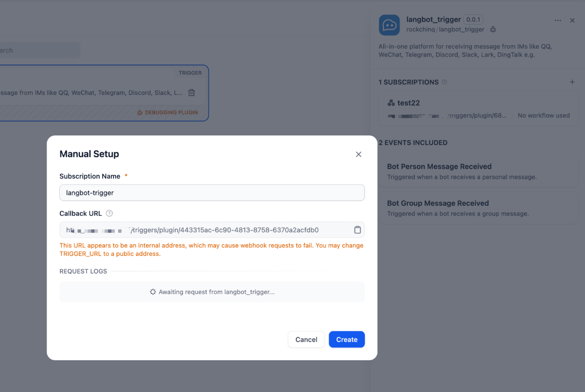Click the webhook icon next to test22
585x392 pixels.
point(391,103)
